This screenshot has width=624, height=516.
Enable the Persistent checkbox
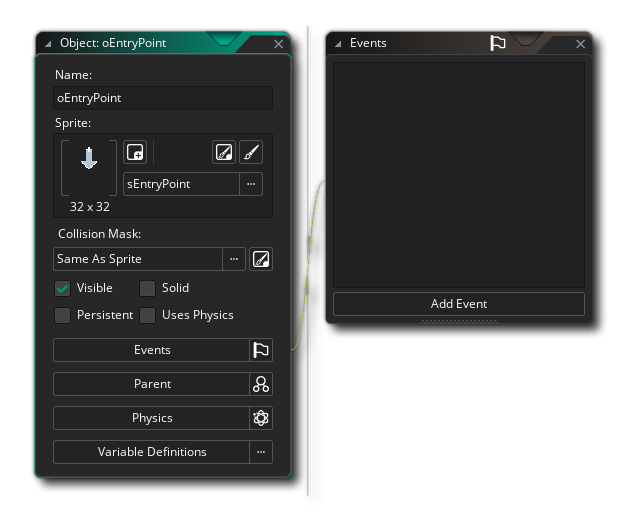(x=62, y=315)
